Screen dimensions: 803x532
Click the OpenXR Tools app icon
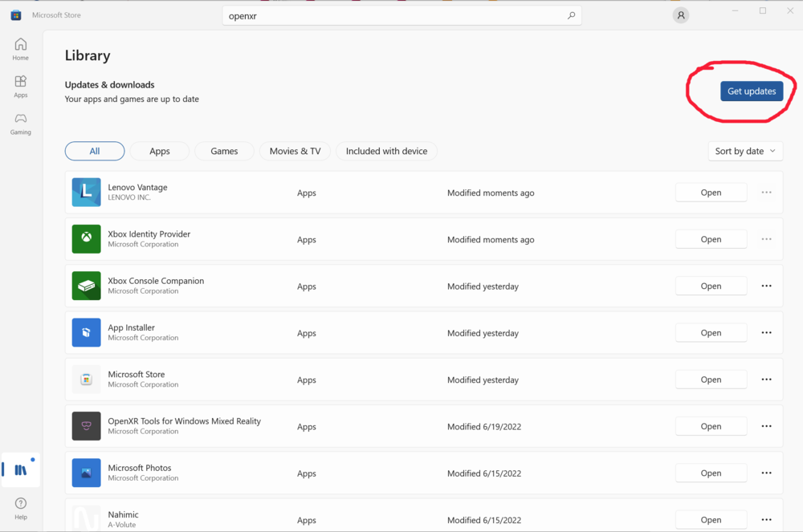point(87,426)
